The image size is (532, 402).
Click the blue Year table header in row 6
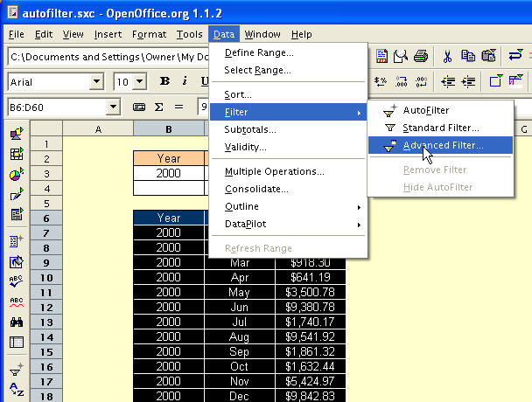pyautogui.click(x=169, y=218)
